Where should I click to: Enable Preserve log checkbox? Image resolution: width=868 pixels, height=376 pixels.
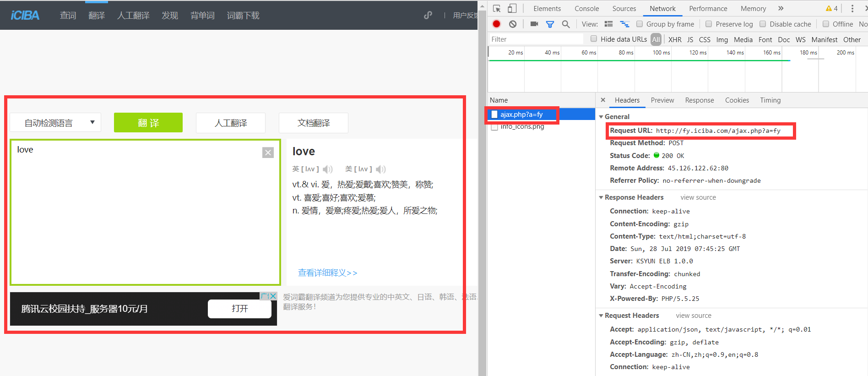coord(709,24)
